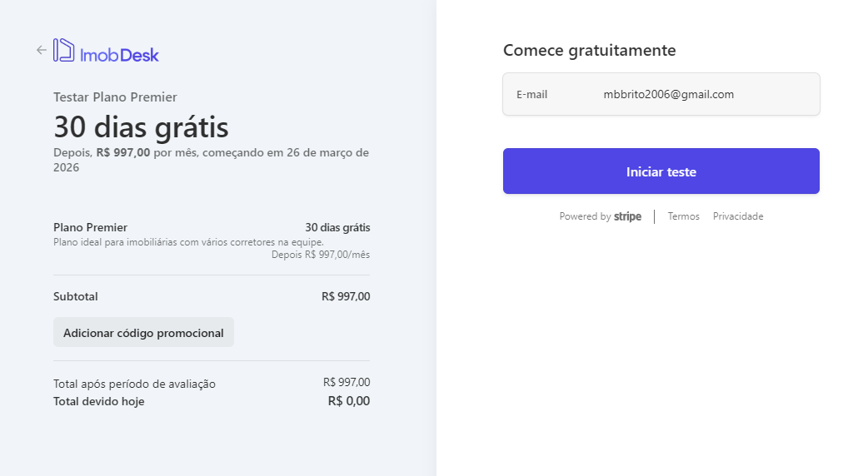
Task: Click the Subtotal amount R$ 997,00
Action: point(346,296)
